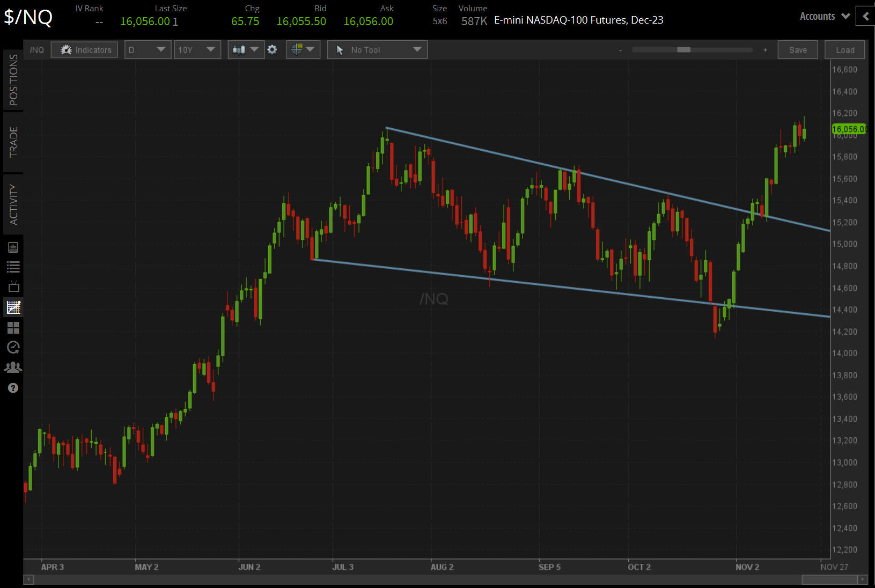Screen dimensions: 875x588
Task: Expand the 10Y range dropdown
Action: point(197,49)
